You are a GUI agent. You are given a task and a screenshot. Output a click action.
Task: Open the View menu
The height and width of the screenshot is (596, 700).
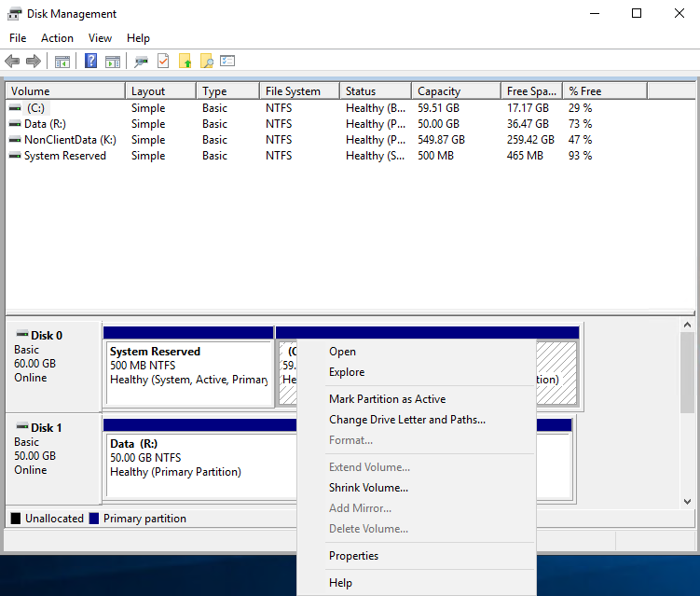(100, 38)
